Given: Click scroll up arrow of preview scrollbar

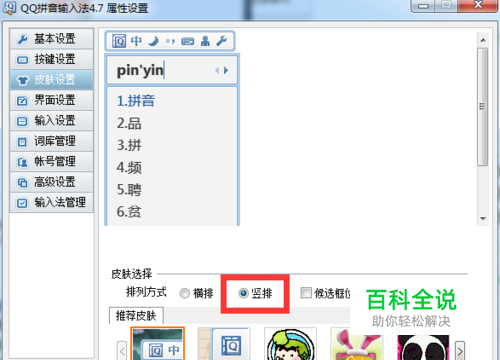Looking at the screenshot, I should (483, 40).
